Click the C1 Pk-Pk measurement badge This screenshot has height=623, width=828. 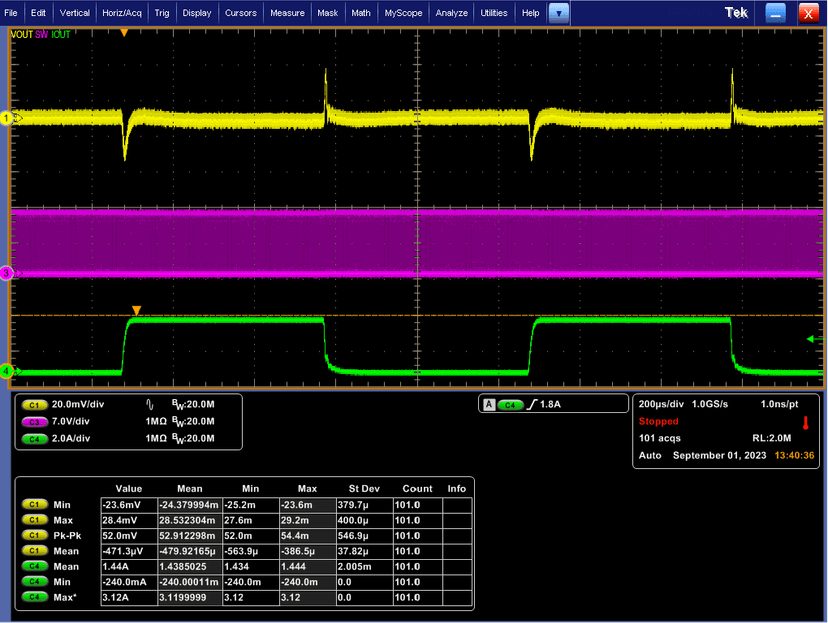(34, 535)
